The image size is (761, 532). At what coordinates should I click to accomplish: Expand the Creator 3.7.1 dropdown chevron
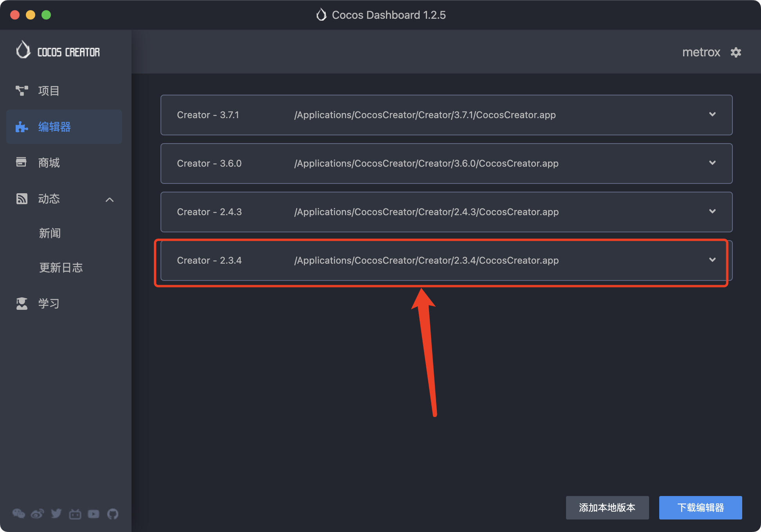[712, 114]
